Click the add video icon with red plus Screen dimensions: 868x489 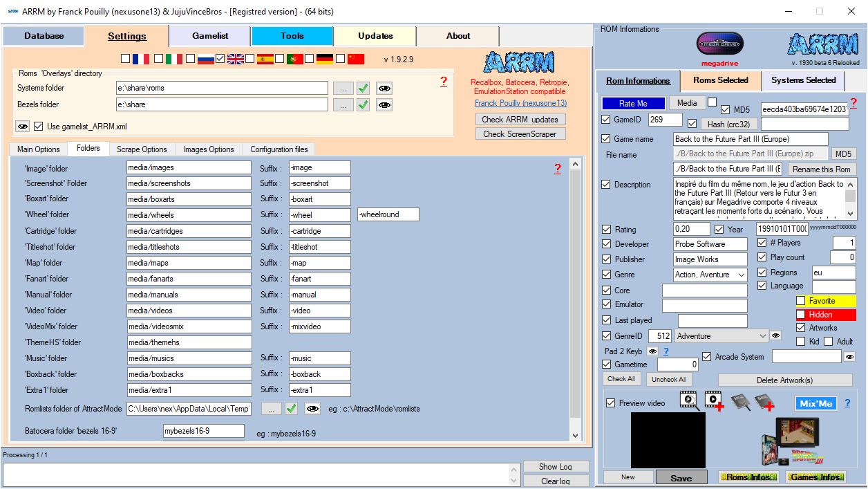tap(714, 400)
